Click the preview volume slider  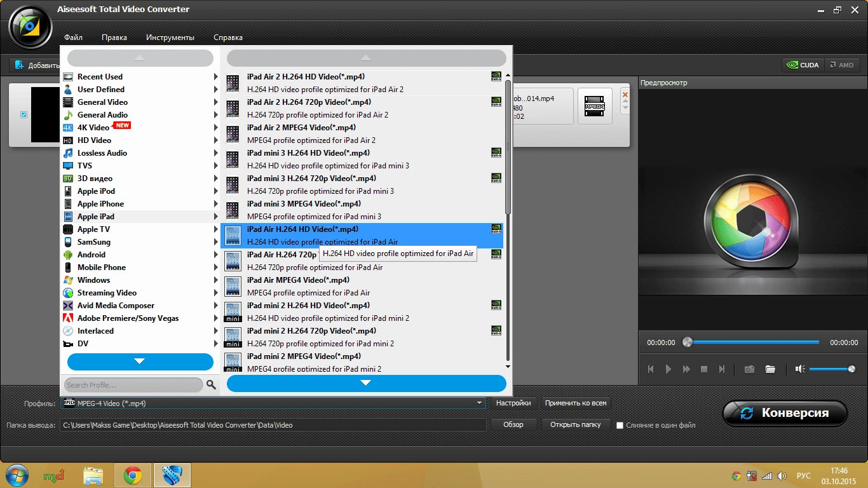832,369
